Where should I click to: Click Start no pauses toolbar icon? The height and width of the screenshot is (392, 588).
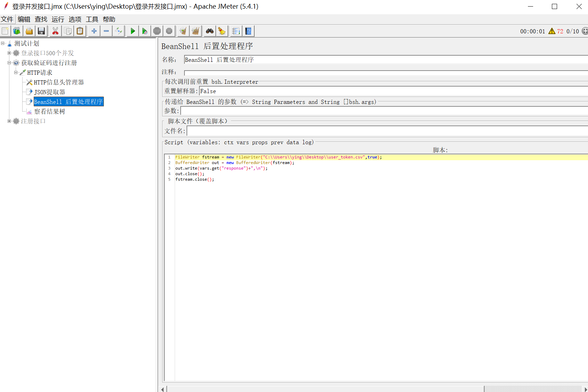click(x=145, y=31)
